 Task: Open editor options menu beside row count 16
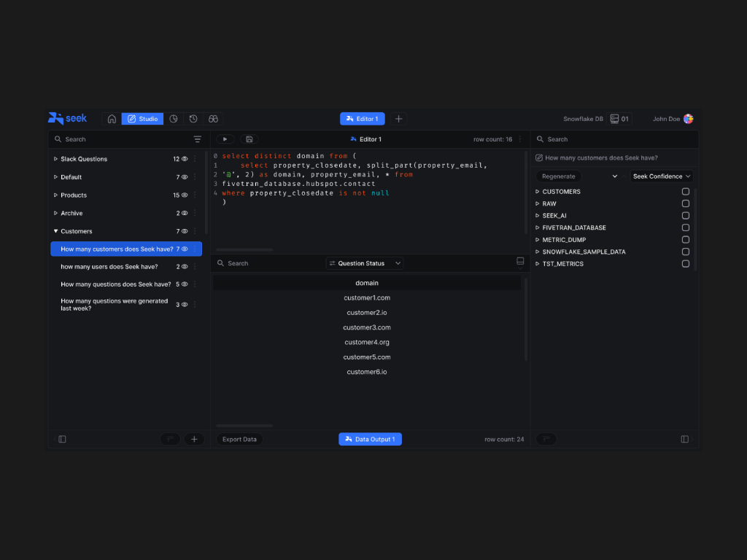[x=520, y=139]
